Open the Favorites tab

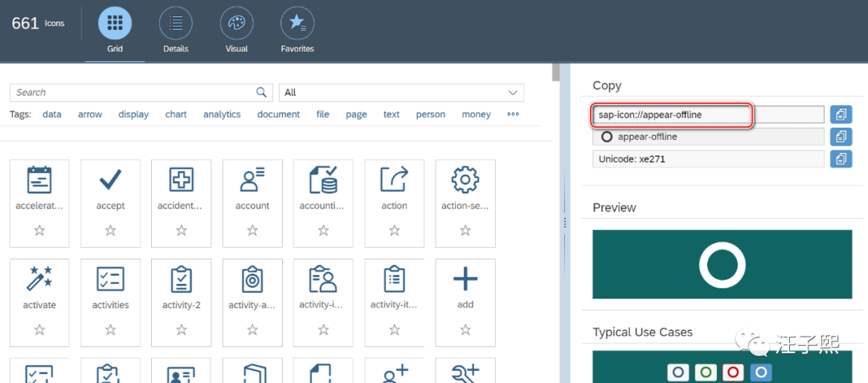297,31
